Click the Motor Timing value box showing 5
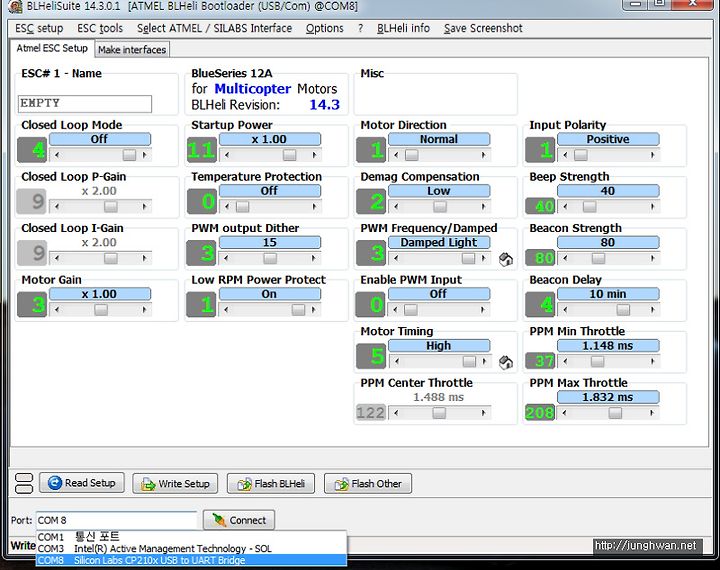The width and height of the screenshot is (720, 570). 371,356
